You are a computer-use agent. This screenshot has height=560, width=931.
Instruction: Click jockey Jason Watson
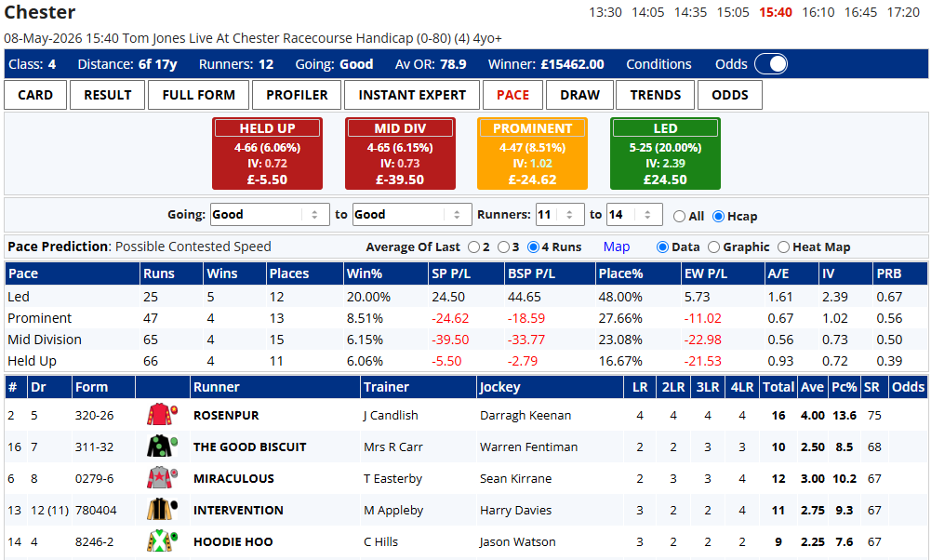pos(518,541)
